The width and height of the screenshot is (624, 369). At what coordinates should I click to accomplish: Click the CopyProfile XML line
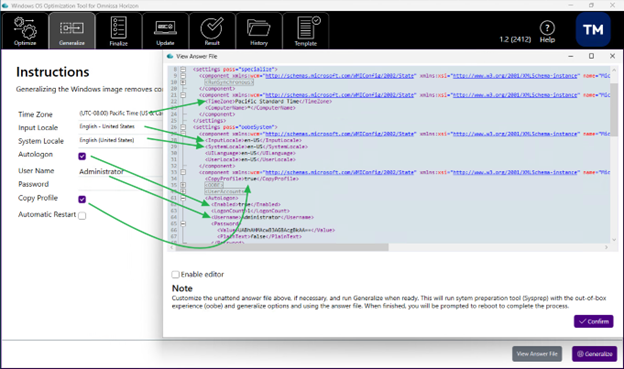click(252, 179)
